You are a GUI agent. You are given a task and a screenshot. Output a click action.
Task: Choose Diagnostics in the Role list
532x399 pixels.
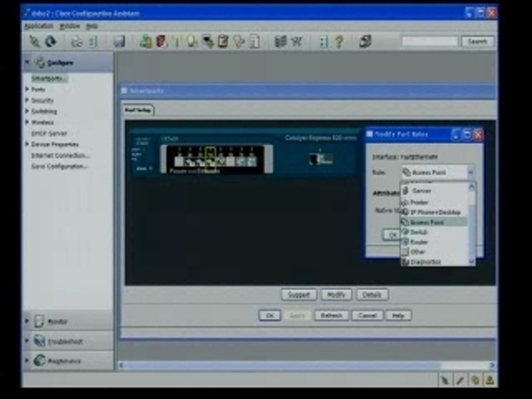coord(434,262)
